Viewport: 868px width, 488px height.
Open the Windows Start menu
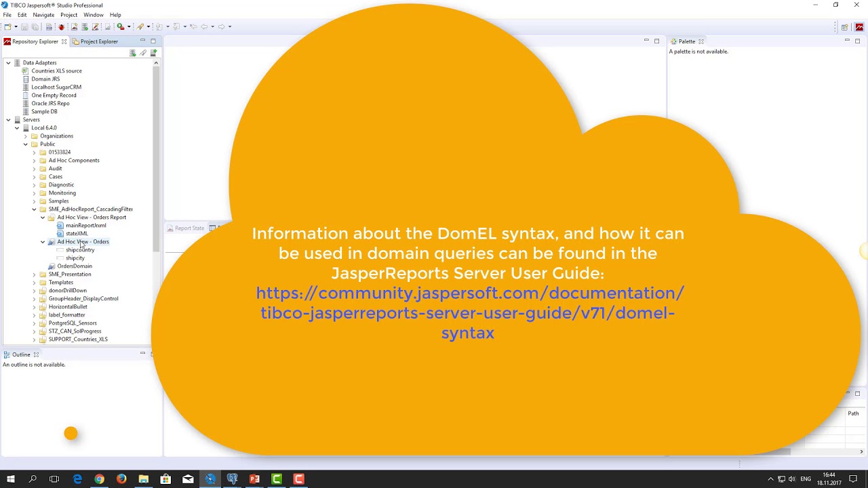tap(11, 479)
